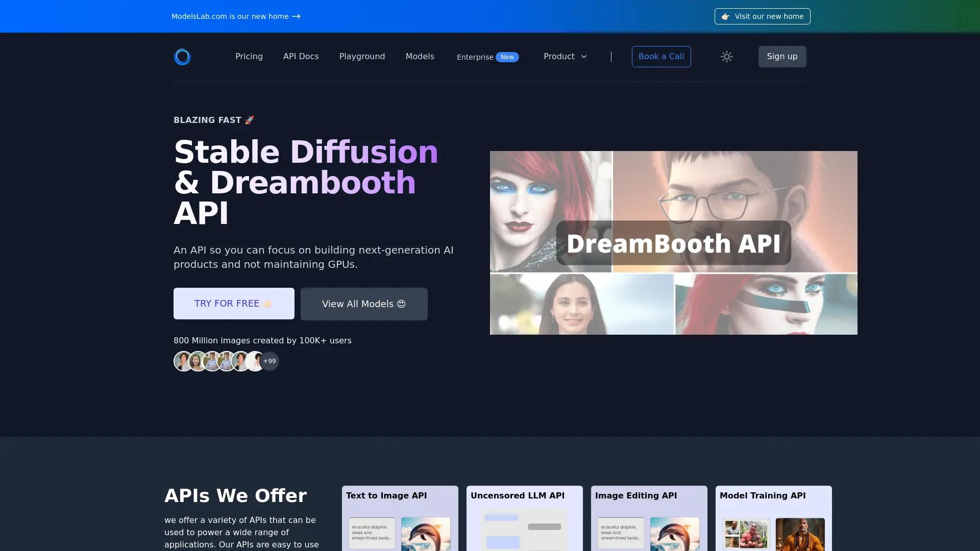Image resolution: width=980 pixels, height=551 pixels.
Task: Click the dolphin thumbnail in Text to Image card
Action: [426, 534]
